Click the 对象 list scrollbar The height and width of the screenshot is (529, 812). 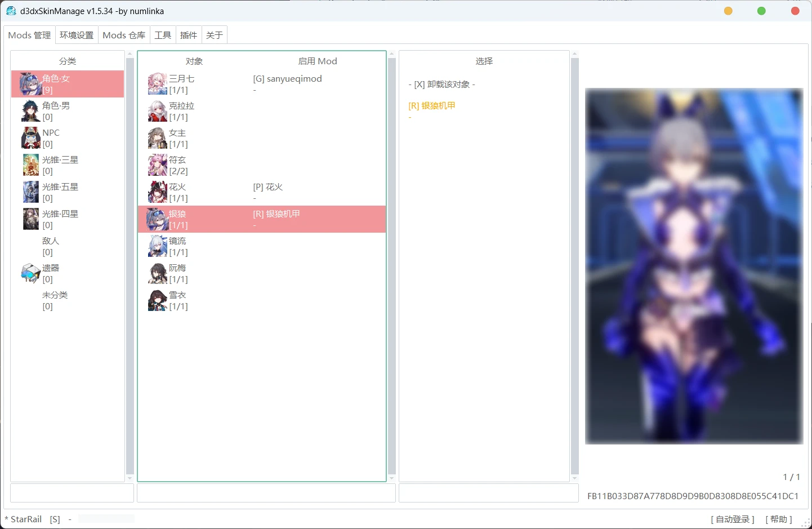tap(392, 266)
